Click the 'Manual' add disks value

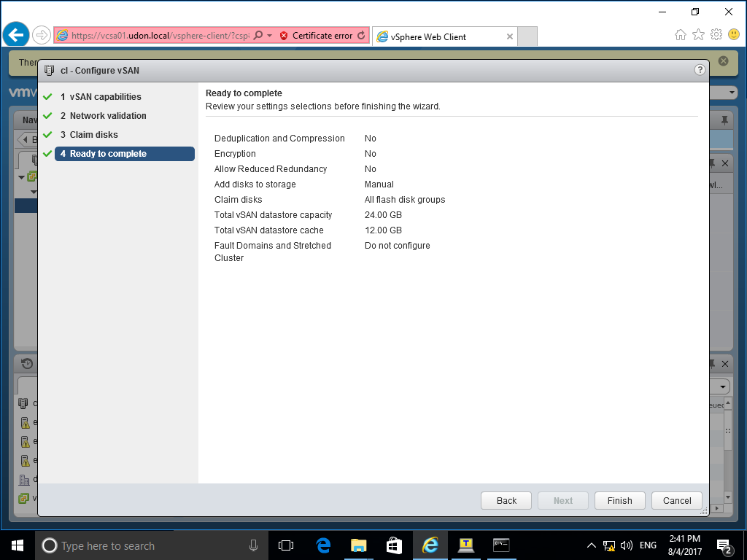(x=379, y=184)
